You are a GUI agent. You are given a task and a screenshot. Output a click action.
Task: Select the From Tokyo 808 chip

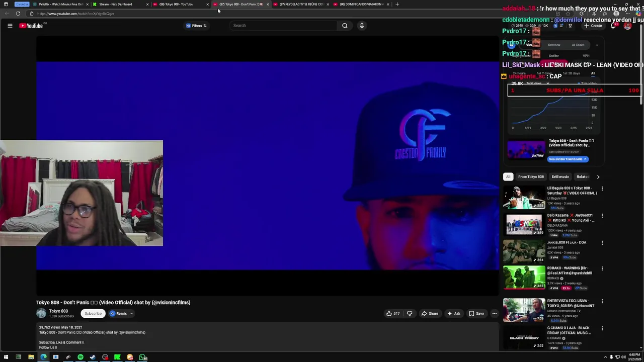[x=531, y=177]
